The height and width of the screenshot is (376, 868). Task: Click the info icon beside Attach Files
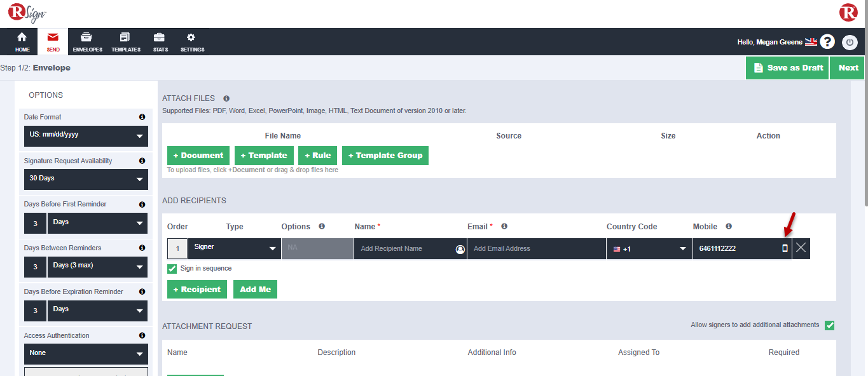[x=226, y=98]
